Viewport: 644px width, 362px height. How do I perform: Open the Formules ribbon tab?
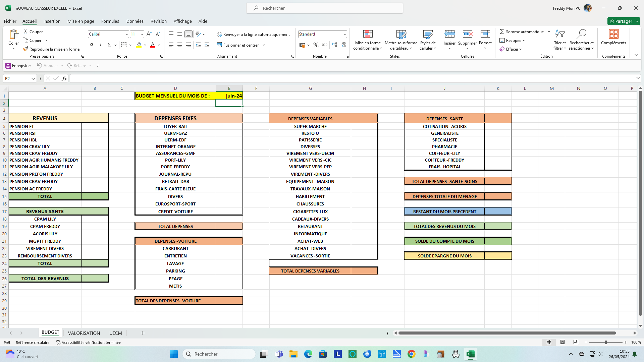[110, 21]
